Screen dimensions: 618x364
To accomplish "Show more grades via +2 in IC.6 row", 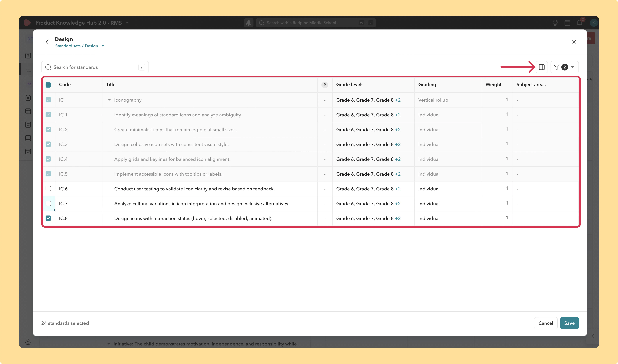I will (398, 189).
